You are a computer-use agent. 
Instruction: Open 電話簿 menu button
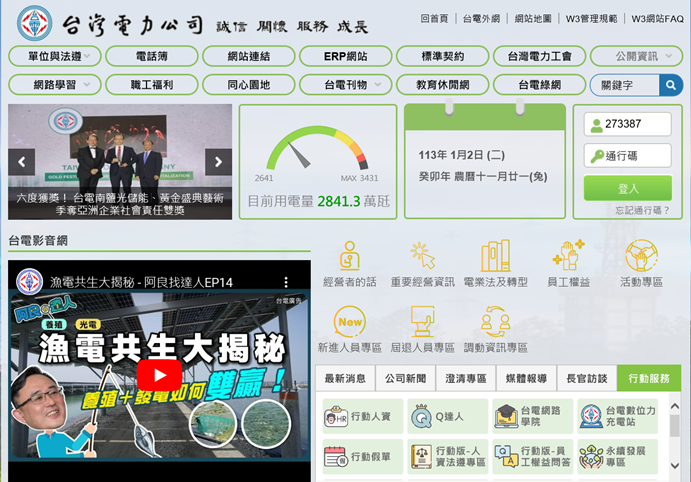[152, 56]
